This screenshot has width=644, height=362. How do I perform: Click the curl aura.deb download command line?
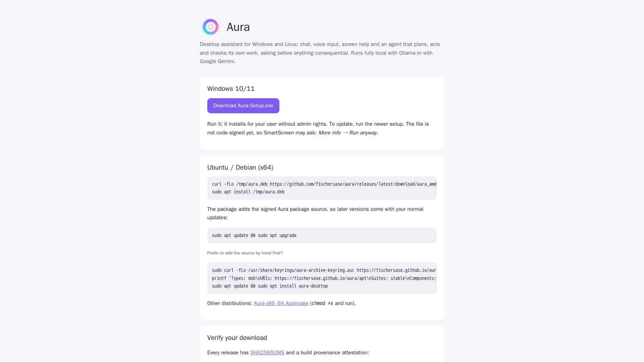point(324,184)
